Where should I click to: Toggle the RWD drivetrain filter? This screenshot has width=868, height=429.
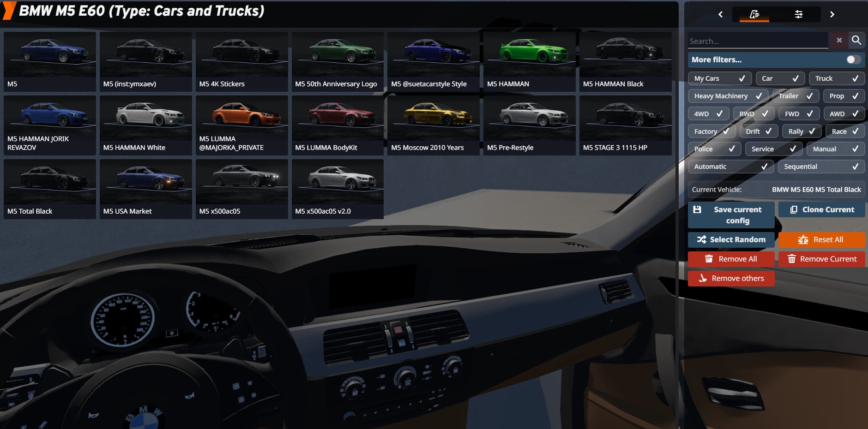click(753, 113)
